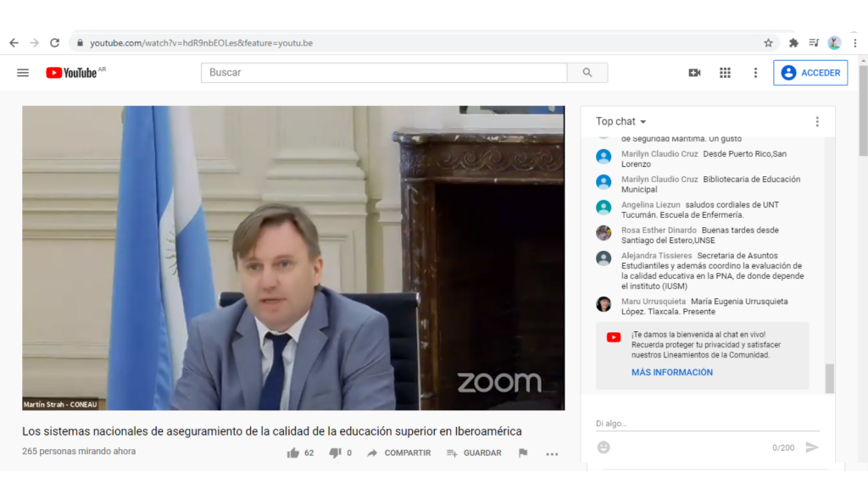Open emoji picker in chat
868x488 pixels.
[x=604, y=447]
